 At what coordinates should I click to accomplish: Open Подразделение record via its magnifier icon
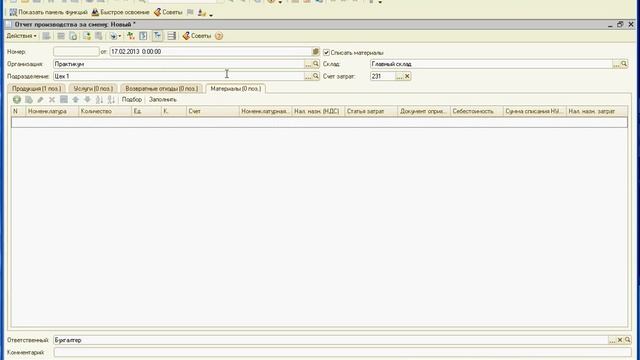click(316, 76)
